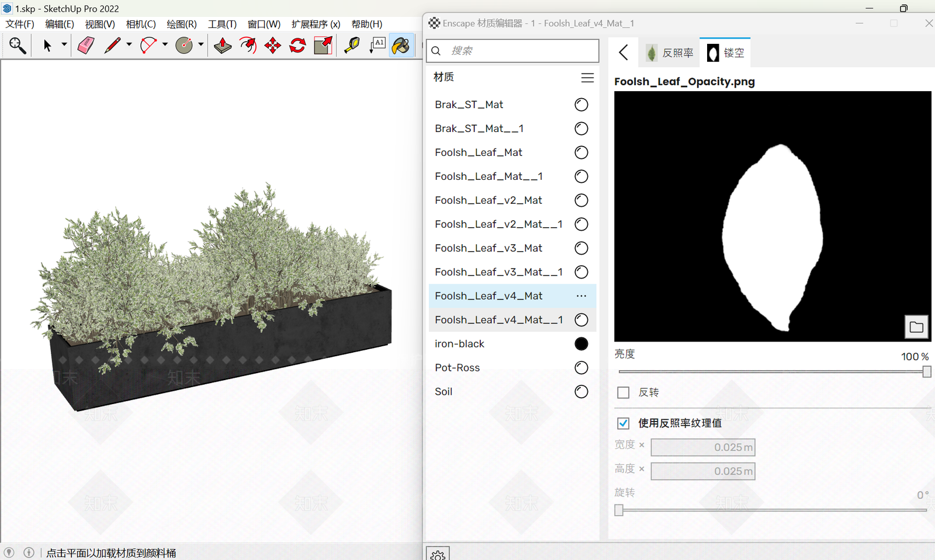Switch to the 镂空 tab
The width and height of the screenshot is (935, 560).
[725, 53]
